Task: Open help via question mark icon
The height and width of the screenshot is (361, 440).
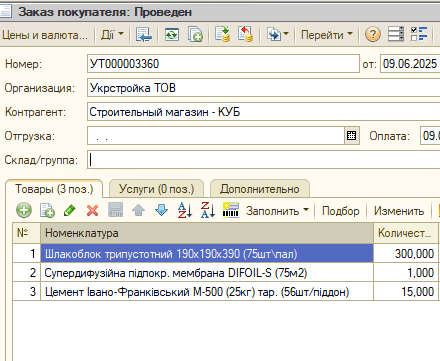Action: point(373,35)
